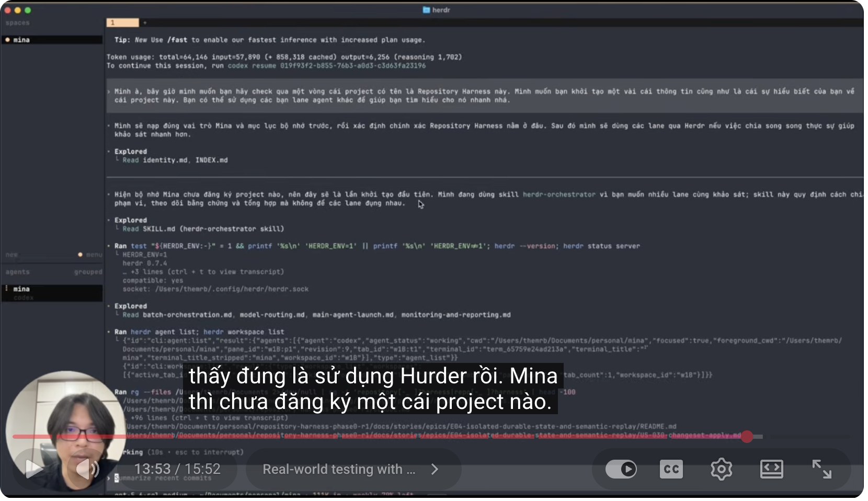
Task: Minimize the herdr window with yellow button
Action: [x=17, y=10]
